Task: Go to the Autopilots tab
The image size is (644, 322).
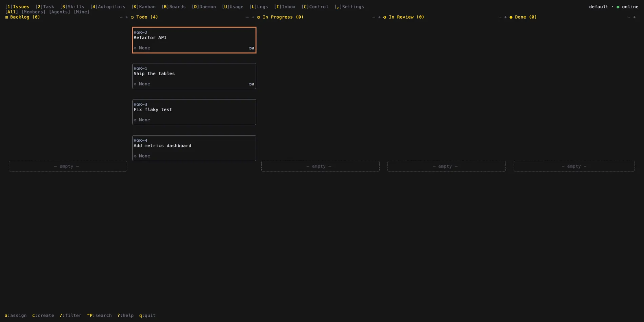Action: (x=108, y=7)
